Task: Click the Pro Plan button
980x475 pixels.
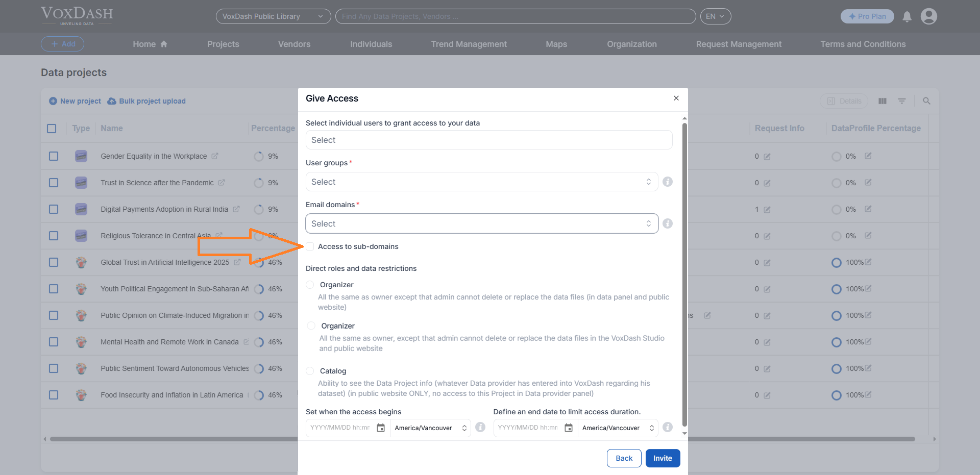Action: coord(867,16)
